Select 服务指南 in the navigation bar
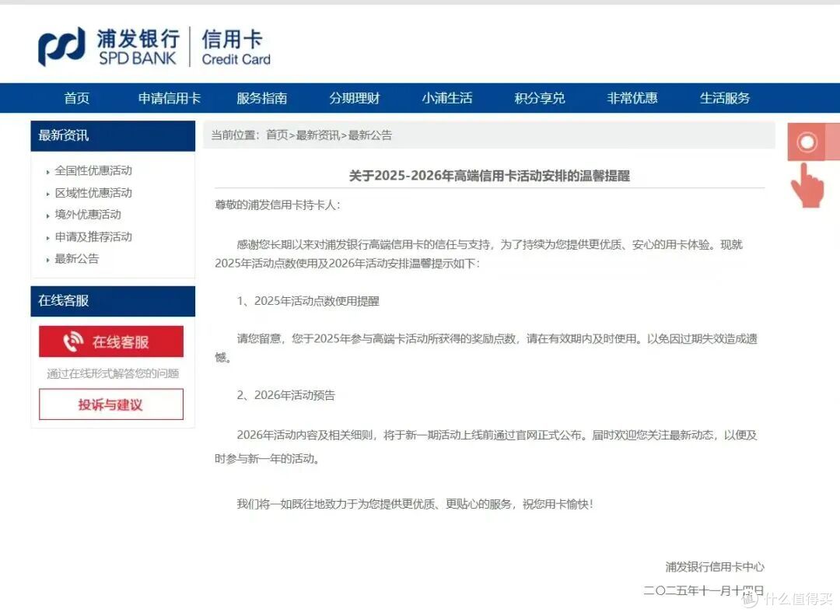 pos(262,98)
